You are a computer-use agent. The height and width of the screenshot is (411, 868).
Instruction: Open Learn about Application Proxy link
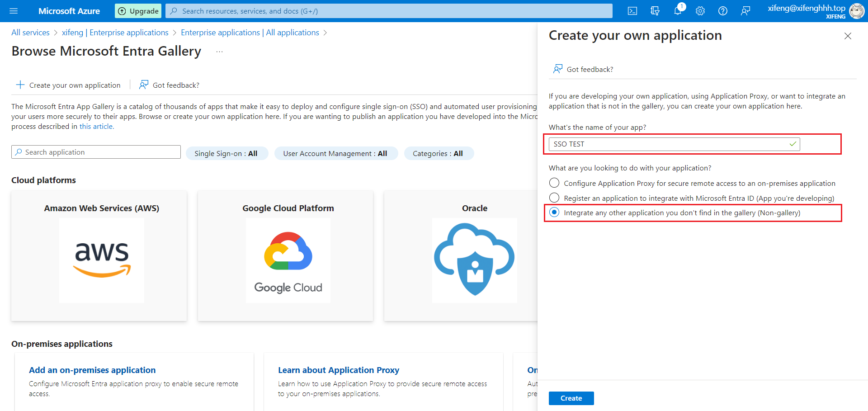pyautogui.click(x=339, y=370)
